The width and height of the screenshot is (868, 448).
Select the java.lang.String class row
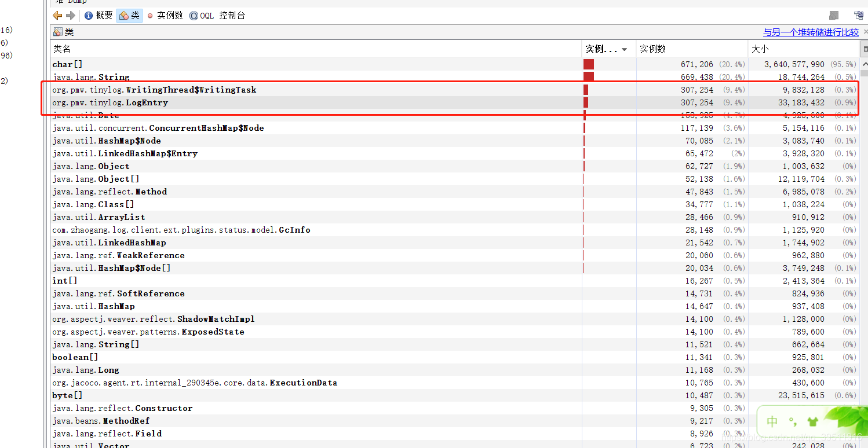[455, 77]
